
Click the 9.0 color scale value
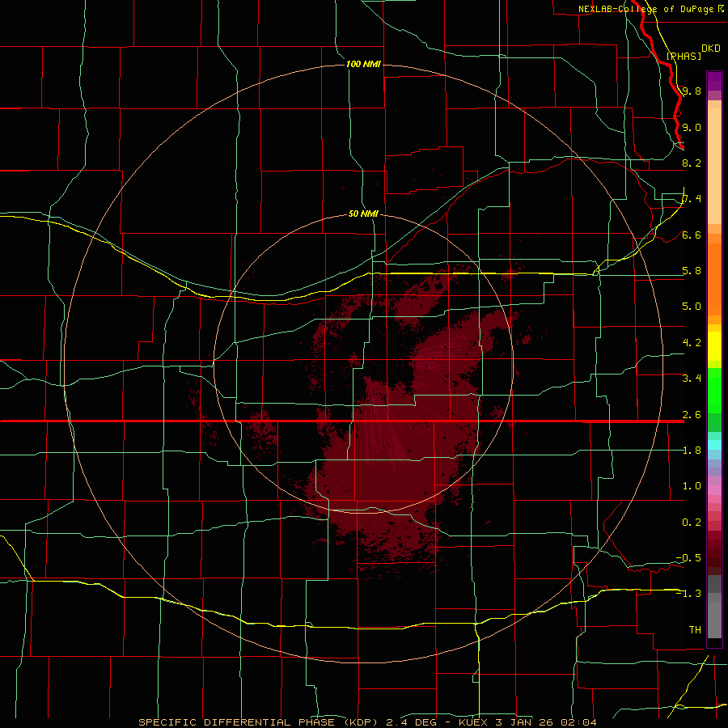(692, 127)
